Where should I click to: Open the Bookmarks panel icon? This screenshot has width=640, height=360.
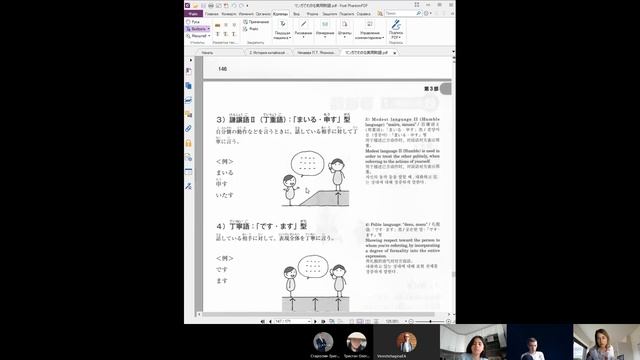(189, 71)
